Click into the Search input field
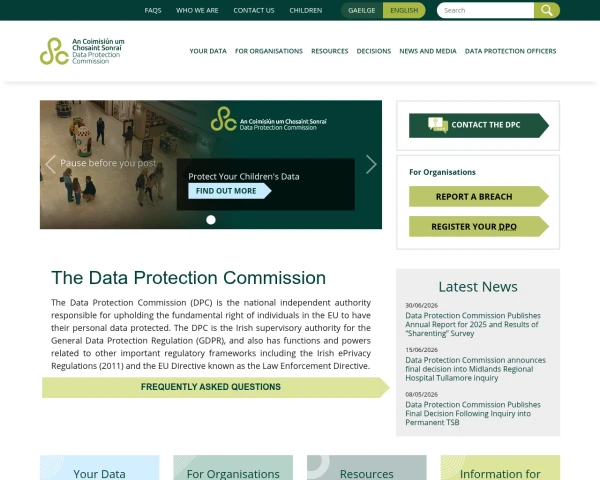This screenshot has width=600, height=480. 485,10
